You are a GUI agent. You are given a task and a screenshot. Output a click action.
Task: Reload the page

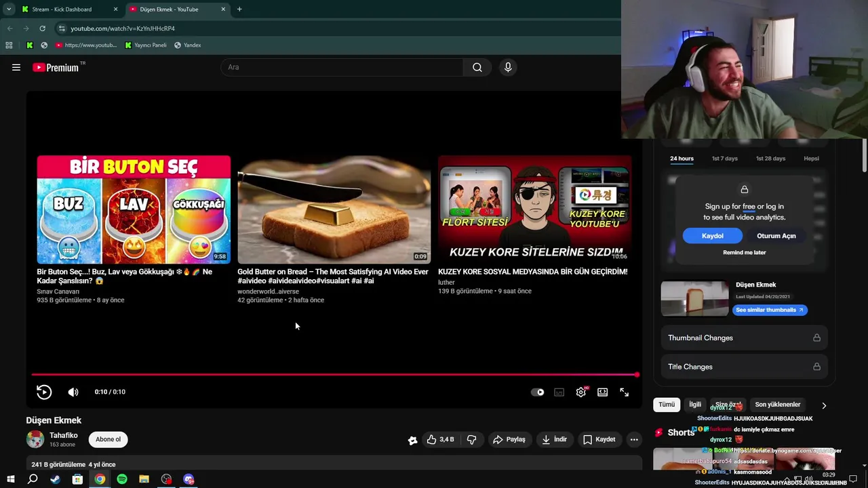coord(42,28)
